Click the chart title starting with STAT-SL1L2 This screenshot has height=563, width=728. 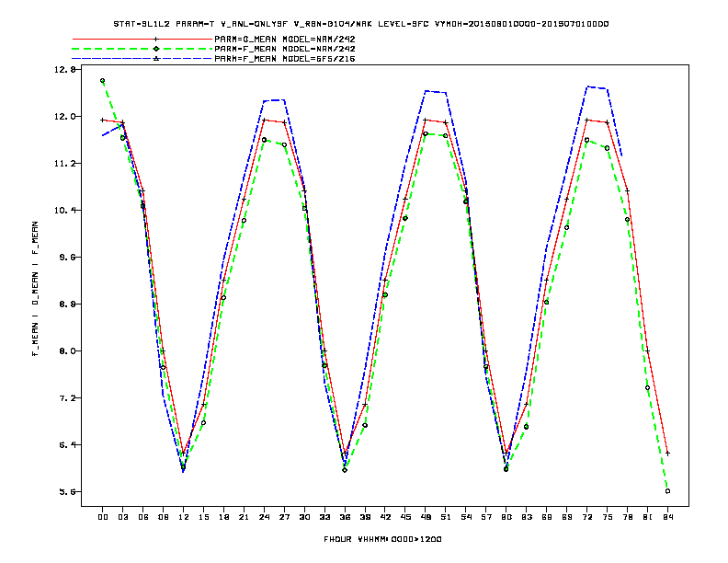(360, 24)
